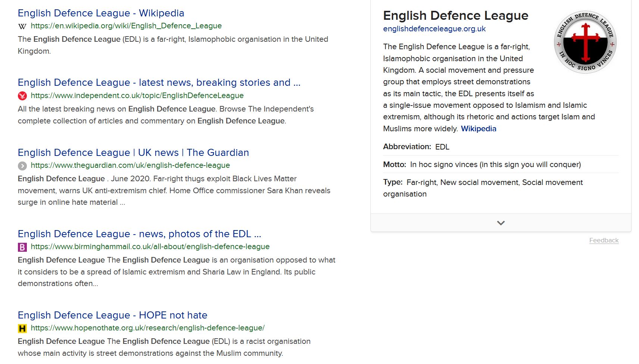The width and height of the screenshot is (639, 364).
Task: Click the birminghammail.co.uk green URL
Action: 150,247
